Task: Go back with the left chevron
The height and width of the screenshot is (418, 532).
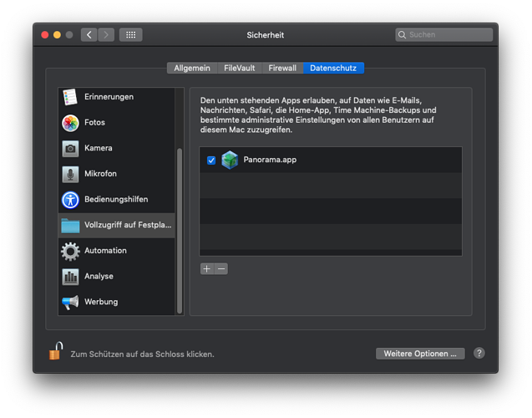Action: (89, 34)
